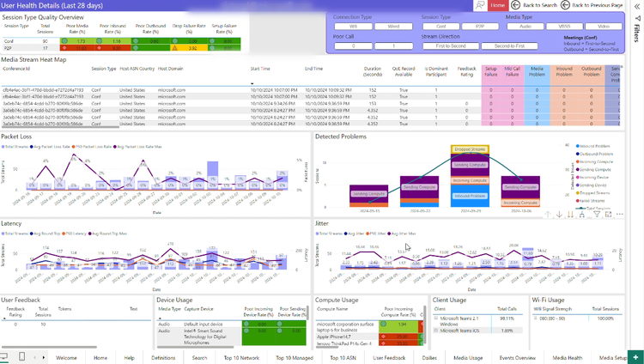644x364 pixels.
Task: Open more options ellipsis on Detected Problems
Action: 620,215
